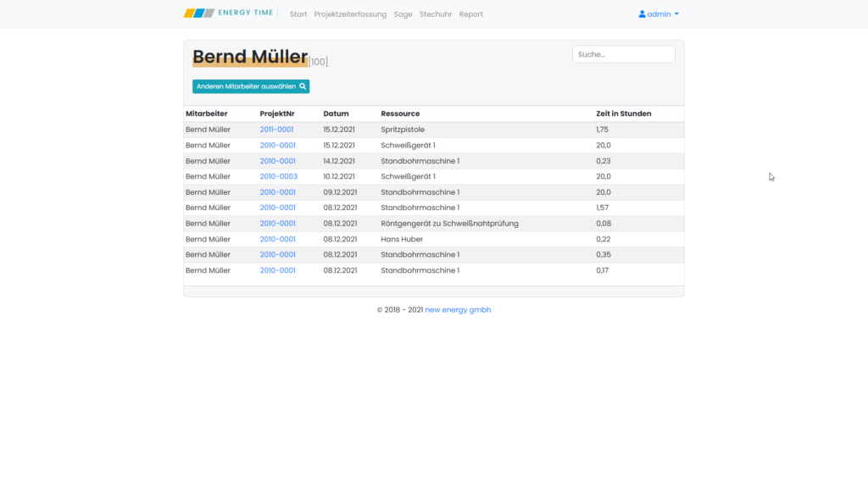Click the date 09.12.2021
Screen dimensions: 868x488
(340, 192)
